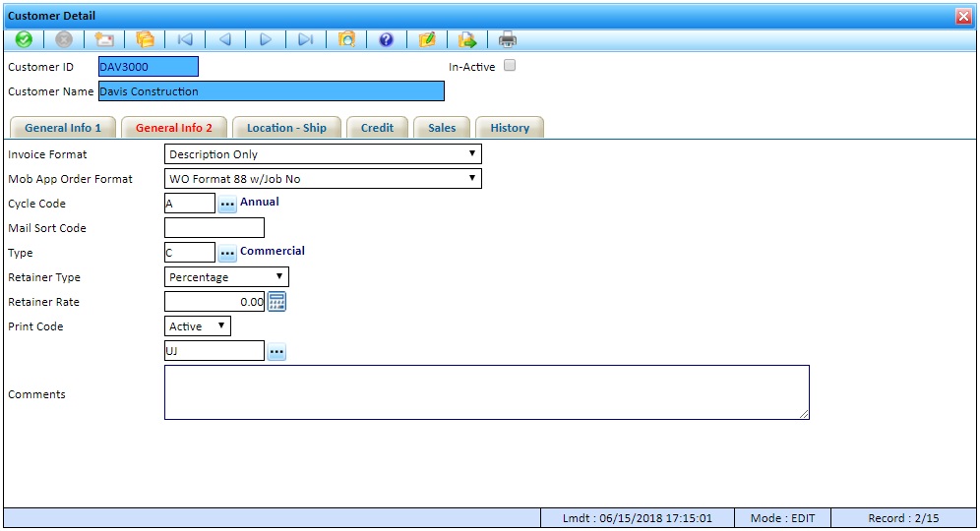This screenshot has width=980, height=531.
Task: Click the Retainer Rate value field
Action: pyautogui.click(x=214, y=302)
